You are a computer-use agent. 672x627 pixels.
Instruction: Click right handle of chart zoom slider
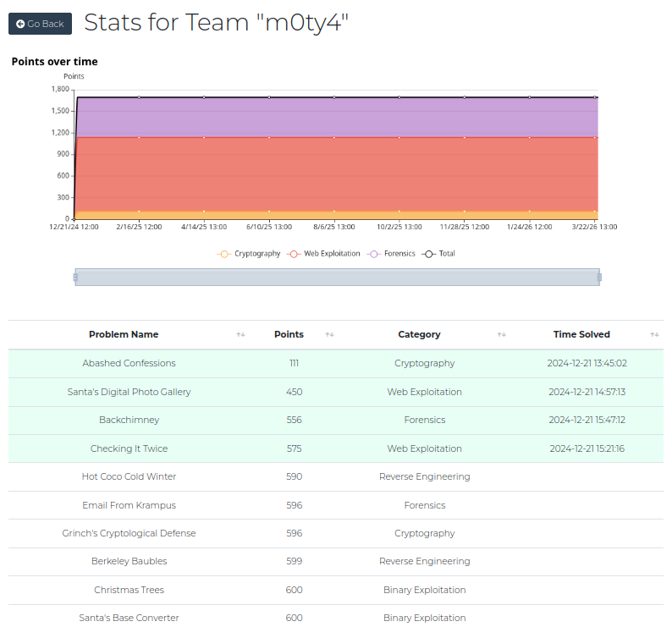click(x=599, y=277)
